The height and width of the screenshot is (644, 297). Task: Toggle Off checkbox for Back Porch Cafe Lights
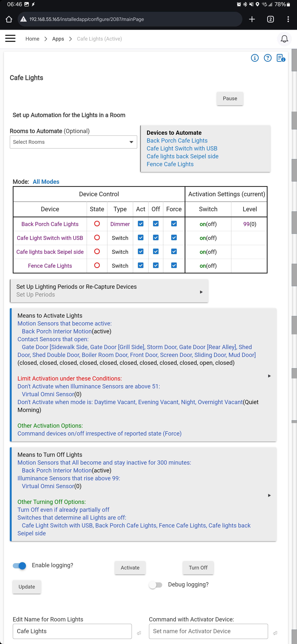click(x=156, y=224)
